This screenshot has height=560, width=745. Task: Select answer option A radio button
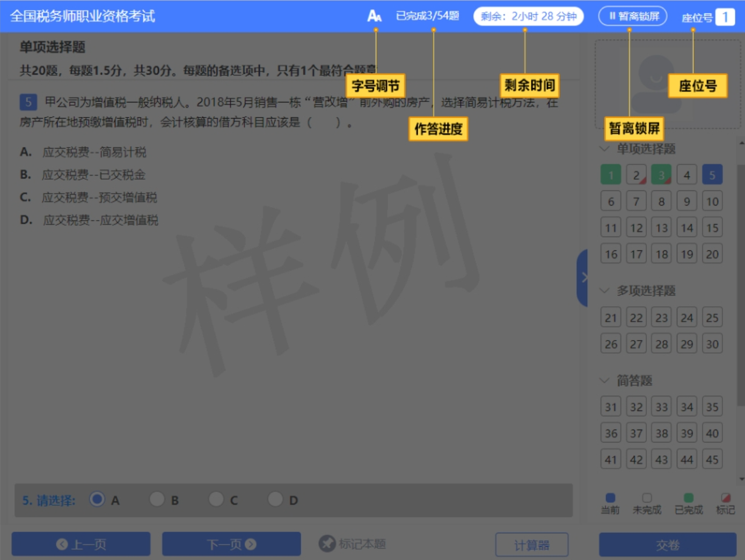pyautogui.click(x=97, y=499)
